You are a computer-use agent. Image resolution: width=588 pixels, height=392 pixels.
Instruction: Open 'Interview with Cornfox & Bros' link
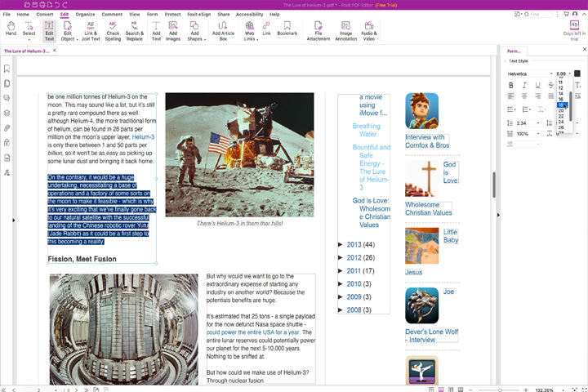427,141
